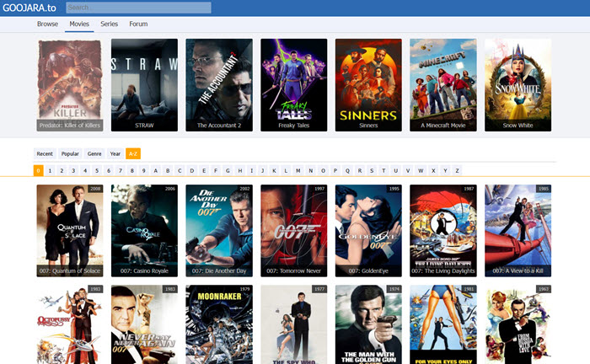Filter titles starting with D
The width and height of the screenshot is (590, 364).
[192, 171]
